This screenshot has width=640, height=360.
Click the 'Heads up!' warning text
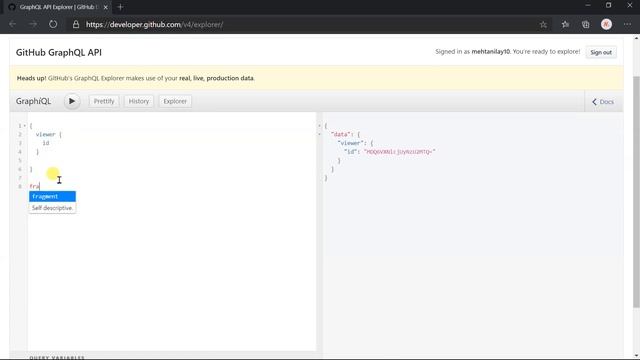coord(31,78)
